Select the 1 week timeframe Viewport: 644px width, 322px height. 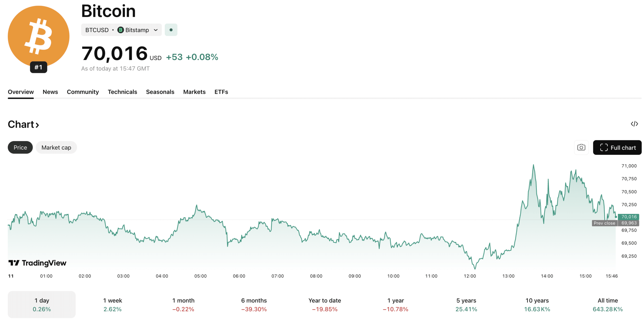click(x=112, y=304)
